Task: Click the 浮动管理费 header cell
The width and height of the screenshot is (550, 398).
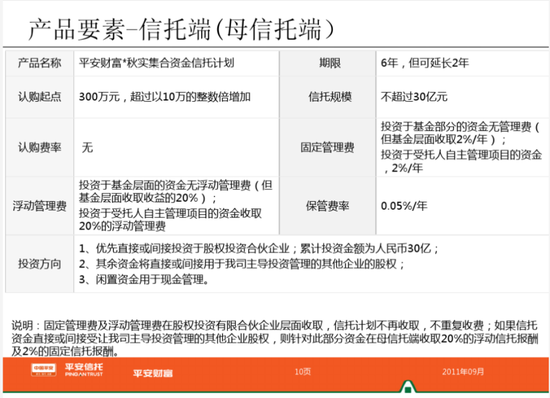Action: click(x=40, y=206)
